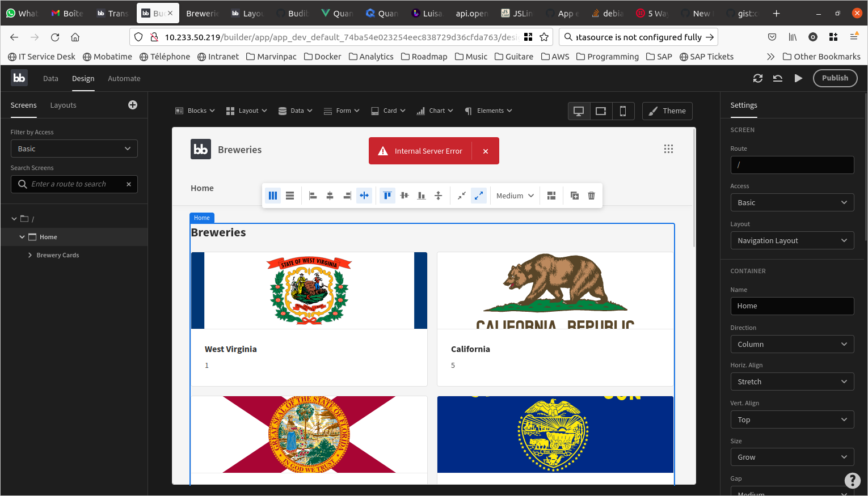Align container content center horizontally
This screenshot has height=496, width=868.
coord(330,196)
